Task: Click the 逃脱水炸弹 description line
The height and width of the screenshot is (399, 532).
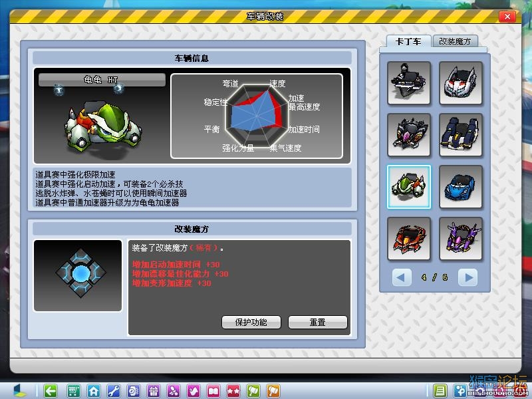Action: (111, 193)
